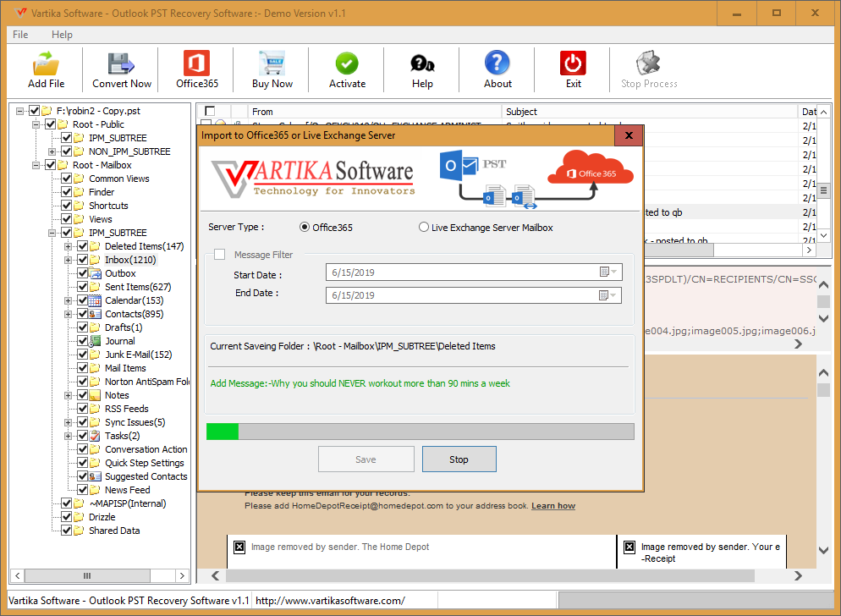Click the Stop button in import dialog
This screenshot has width=841, height=616.
tap(459, 459)
